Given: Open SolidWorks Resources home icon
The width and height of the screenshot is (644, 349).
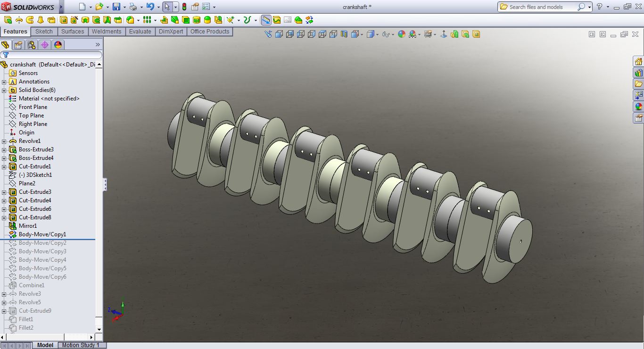Looking at the screenshot, I should pos(638,62).
